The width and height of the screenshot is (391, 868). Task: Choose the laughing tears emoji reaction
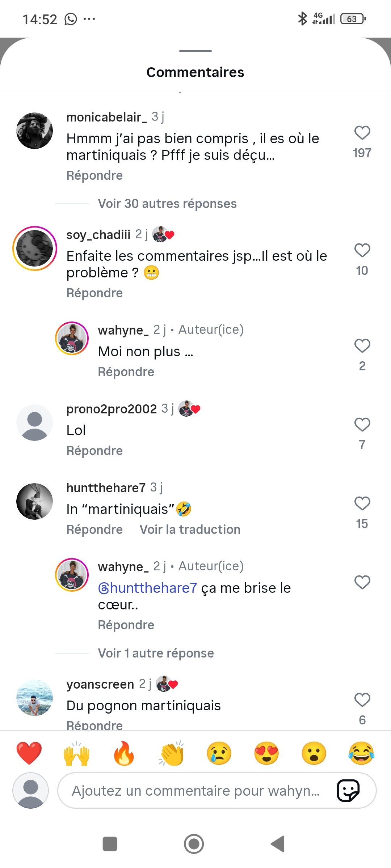click(361, 754)
